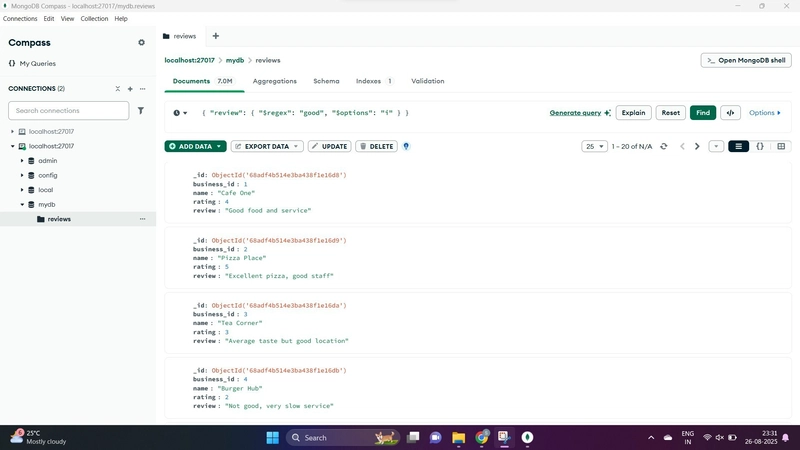Expand the config database

pyautogui.click(x=22, y=175)
